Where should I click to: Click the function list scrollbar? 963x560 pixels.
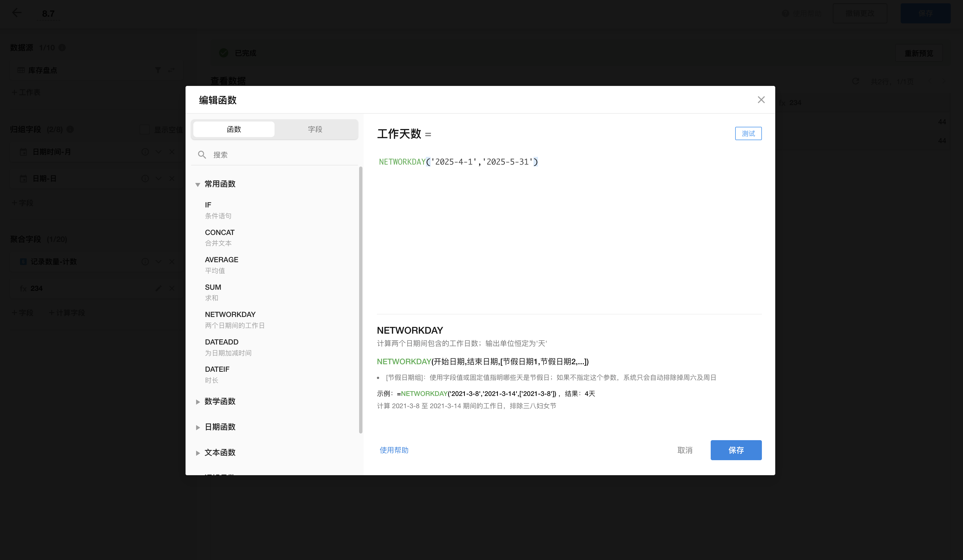[x=360, y=300]
